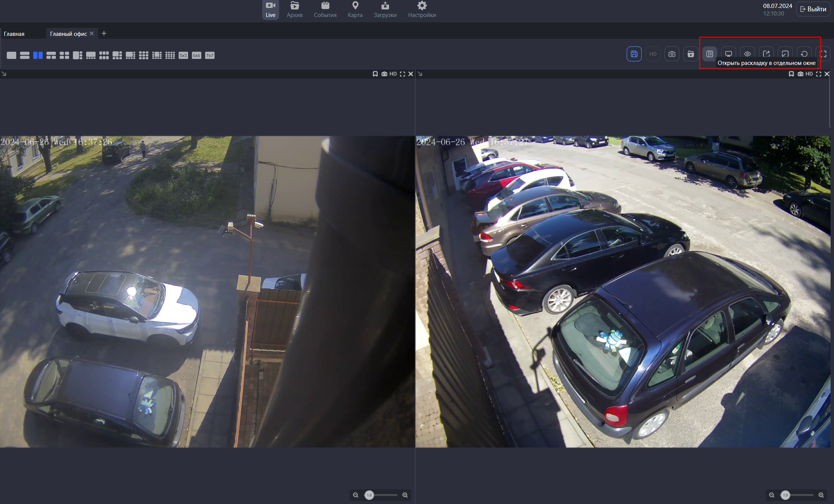This screenshot has height=504, width=834.
Task: Open the Карта (Map) section
Action: click(x=355, y=9)
